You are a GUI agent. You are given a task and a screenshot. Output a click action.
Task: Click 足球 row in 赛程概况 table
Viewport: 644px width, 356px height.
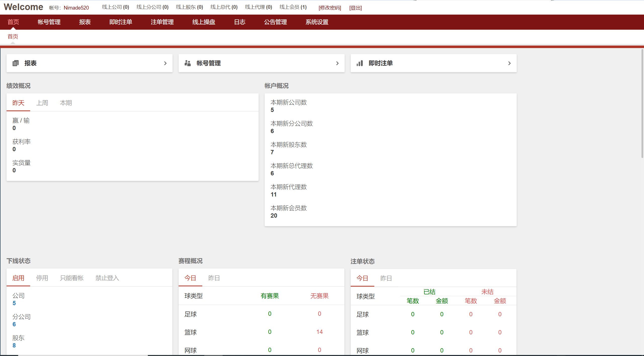261,314
